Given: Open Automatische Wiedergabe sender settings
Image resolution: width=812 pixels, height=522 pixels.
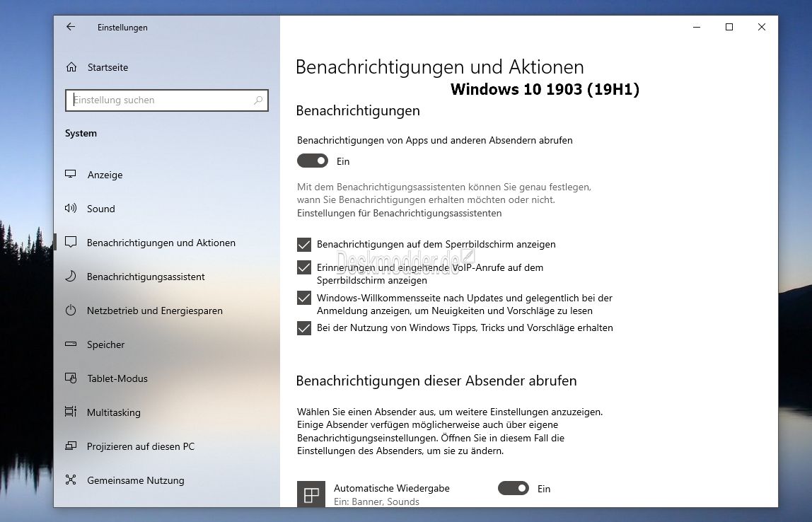Looking at the screenshot, I should 391,494.
